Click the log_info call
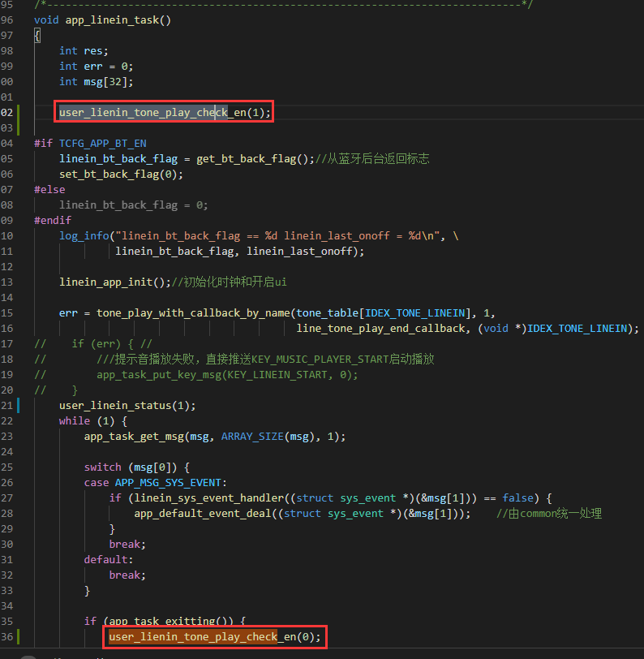The width and height of the screenshot is (644, 659). (x=259, y=236)
